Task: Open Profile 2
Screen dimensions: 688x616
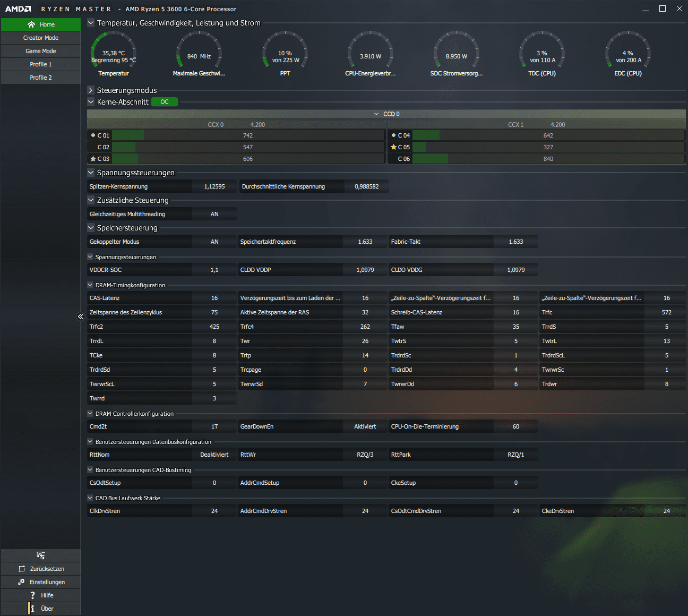Action: pos(41,78)
